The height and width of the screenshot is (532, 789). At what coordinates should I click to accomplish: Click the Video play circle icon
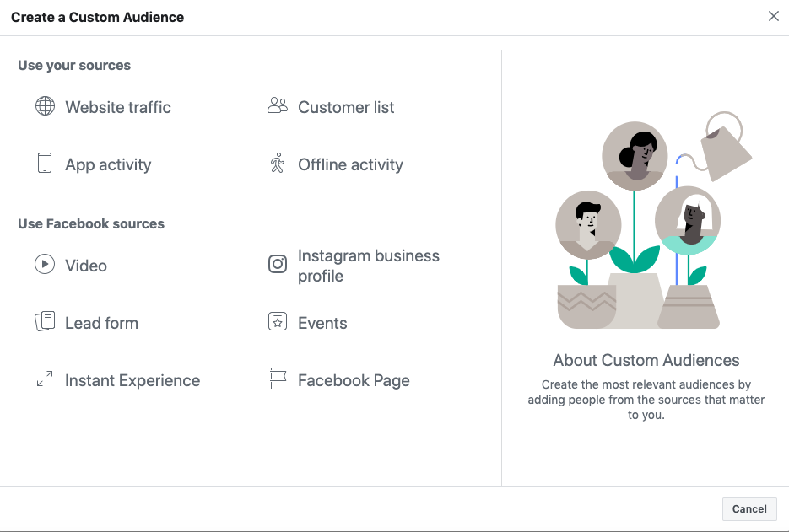click(x=45, y=264)
